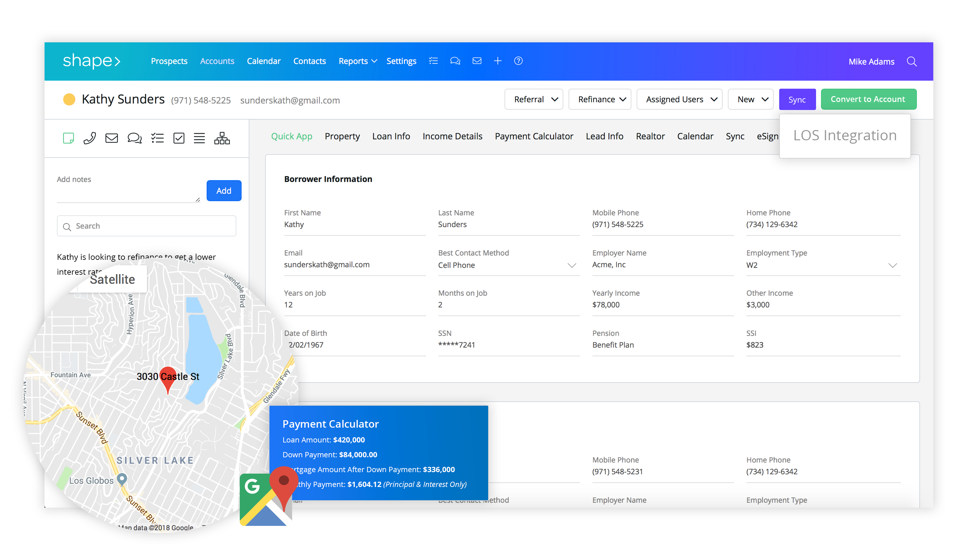The width and height of the screenshot is (980, 550).
Task: Switch to the Payment Calculator tab
Action: coord(533,136)
